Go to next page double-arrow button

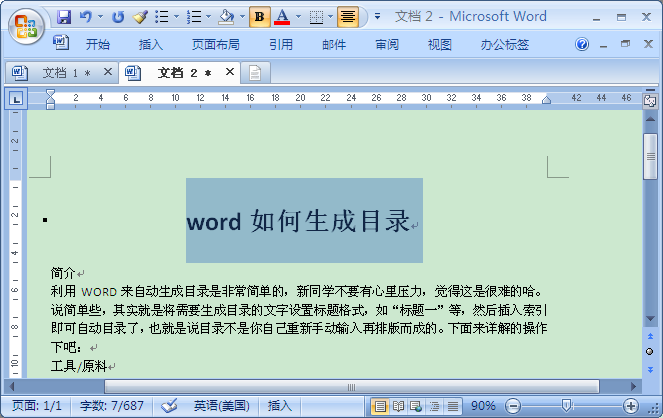click(650, 370)
